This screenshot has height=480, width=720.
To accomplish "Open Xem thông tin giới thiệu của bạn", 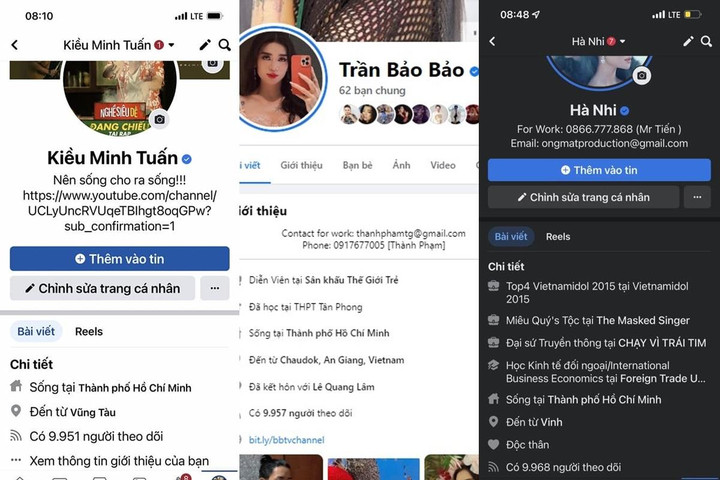I will coord(119,461).
